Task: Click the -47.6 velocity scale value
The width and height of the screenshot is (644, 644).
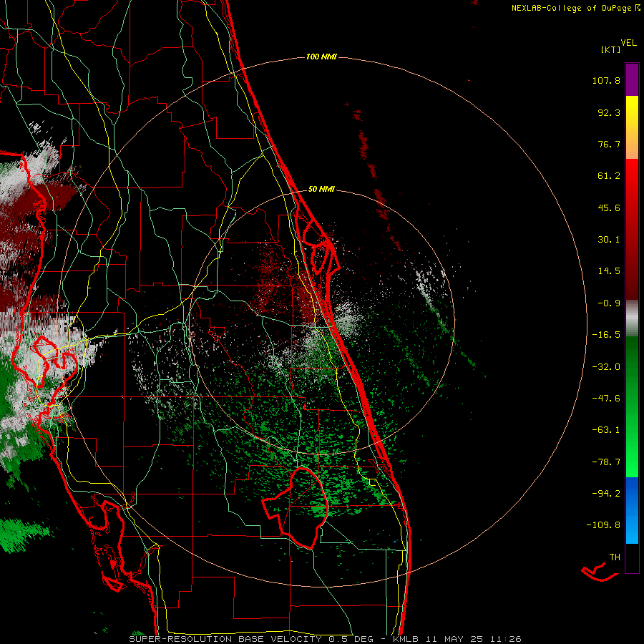Action: click(606, 399)
